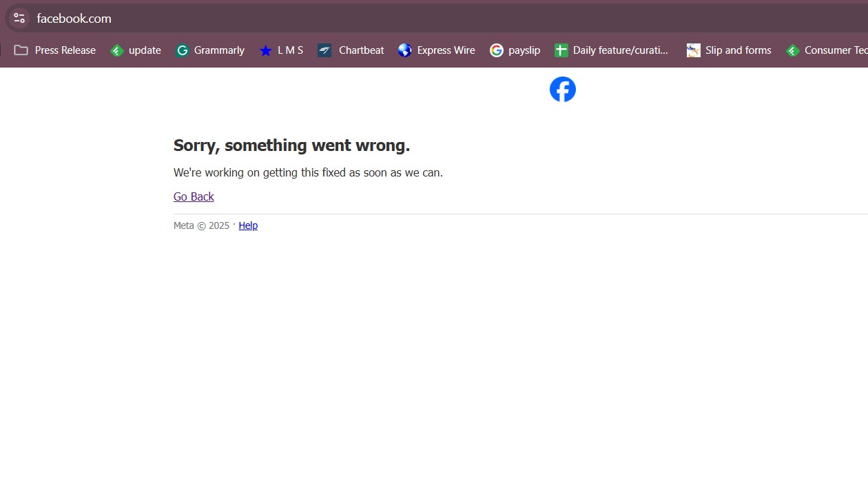Image resolution: width=868 pixels, height=504 pixels.
Task: Select the Grammarly bookmark label text
Action: [220, 50]
